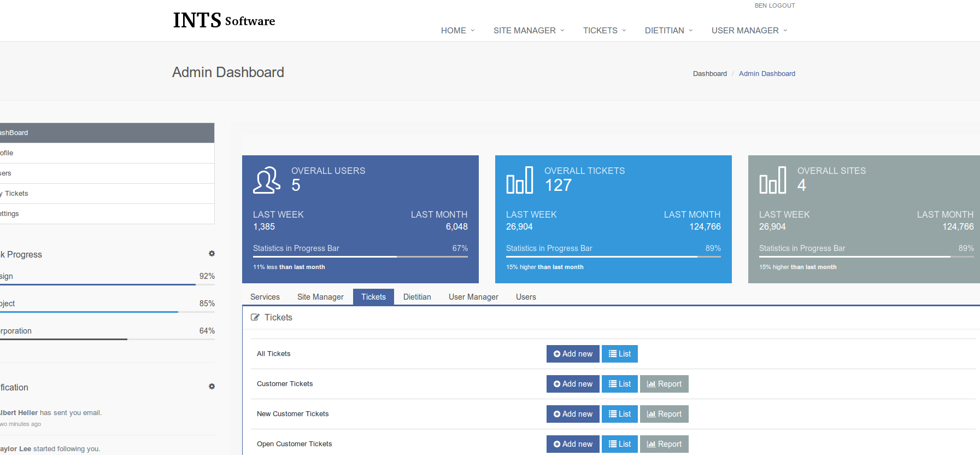Open the Customer Tickets Report
980x455 pixels.
tap(664, 384)
